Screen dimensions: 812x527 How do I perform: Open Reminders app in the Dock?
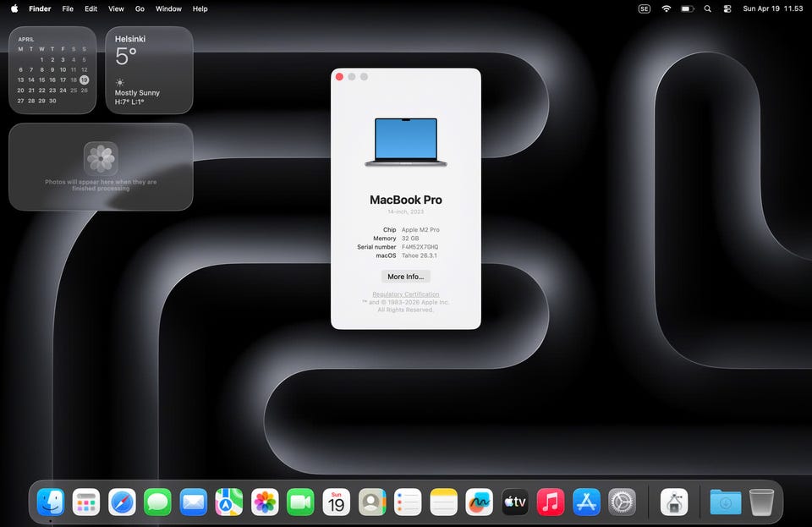(408, 502)
